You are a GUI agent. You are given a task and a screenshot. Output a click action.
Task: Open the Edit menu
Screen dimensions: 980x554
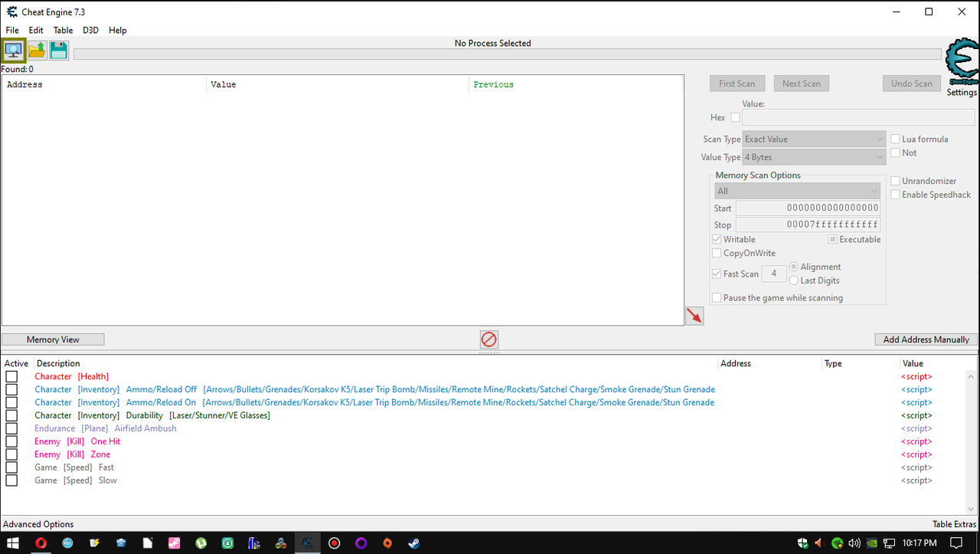coord(36,31)
